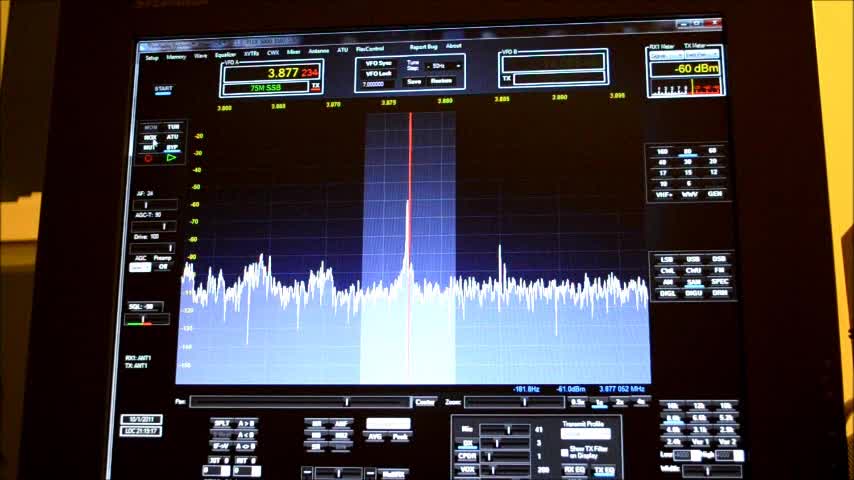Play recording with the green triangle icon

pos(171,157)
